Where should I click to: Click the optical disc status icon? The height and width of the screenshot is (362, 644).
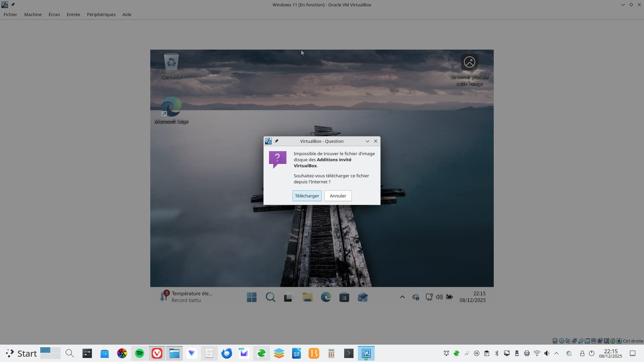pos(561,341)
